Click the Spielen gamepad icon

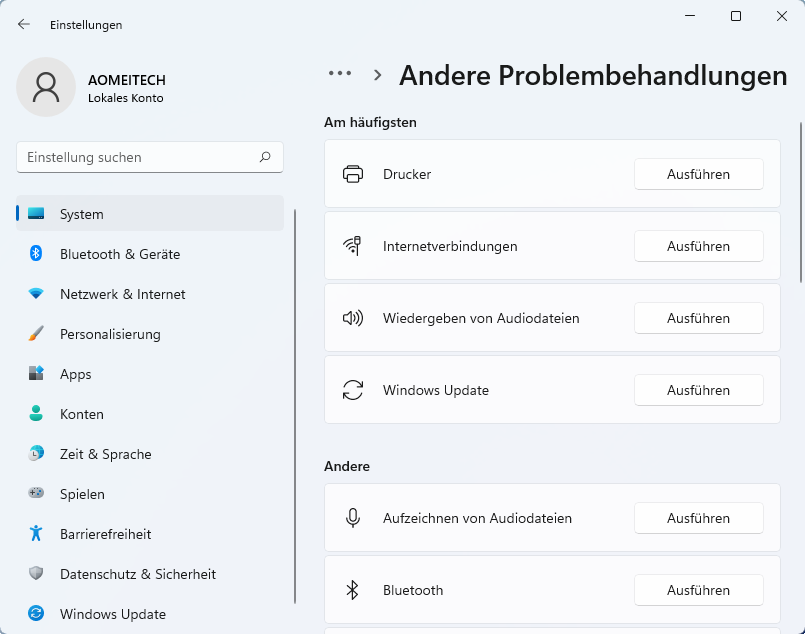coord(36,494)
